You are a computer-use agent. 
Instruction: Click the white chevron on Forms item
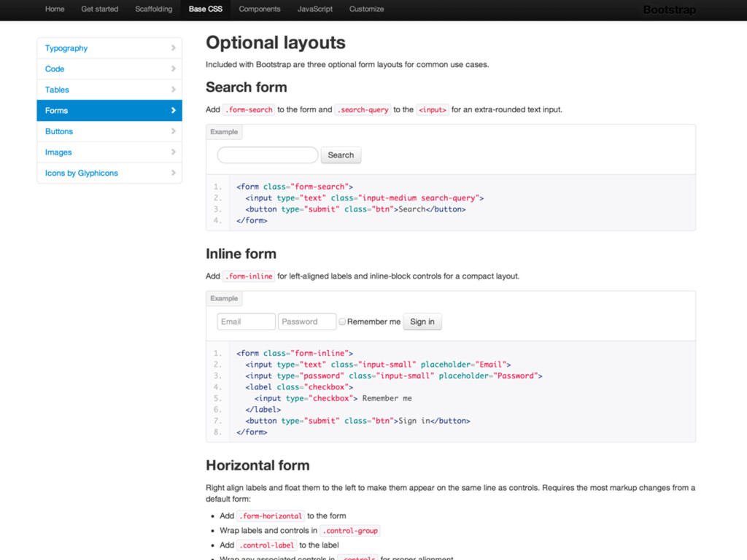pos(174,111)
